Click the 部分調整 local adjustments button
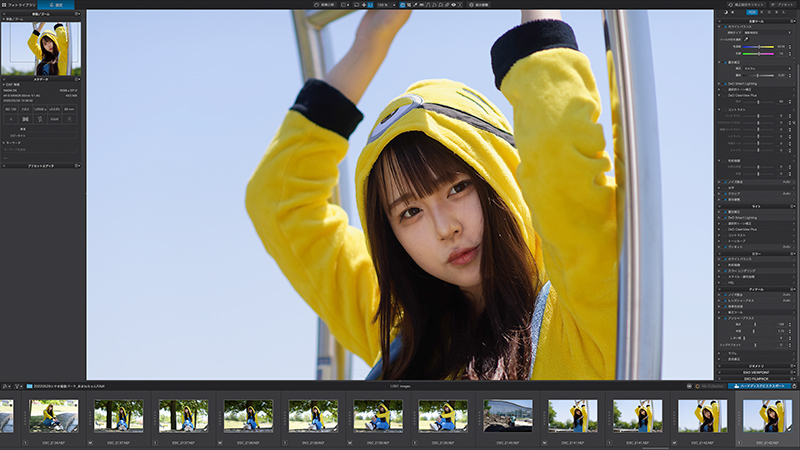The height and width of the screenshot is (450, 800). point(479,5)
